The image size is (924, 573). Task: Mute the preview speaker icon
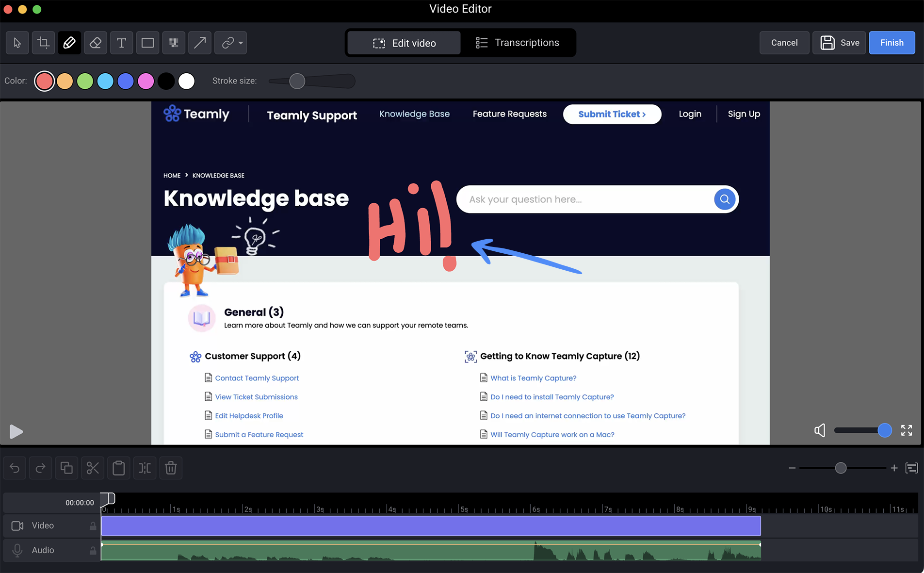[x=820, y=430]
